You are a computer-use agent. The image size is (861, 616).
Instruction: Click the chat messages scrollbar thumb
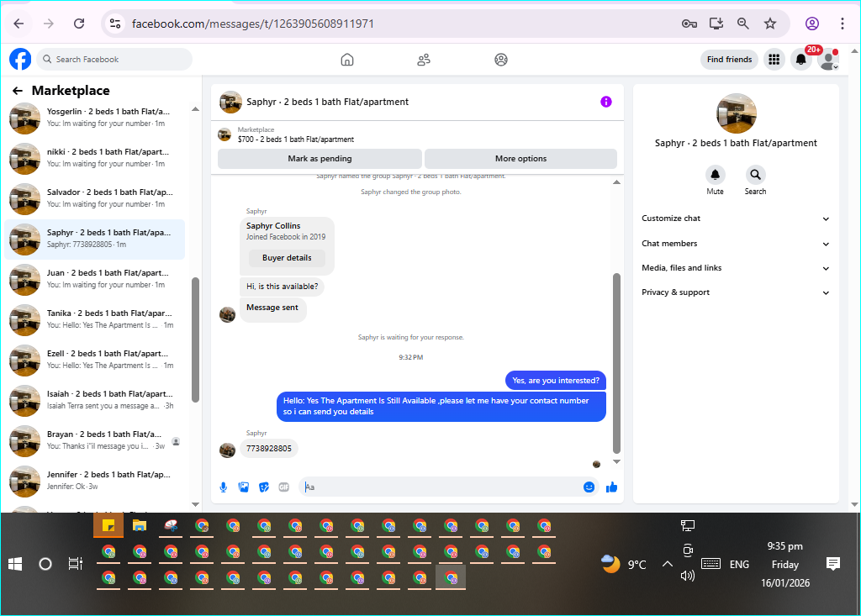click(616, 363)
